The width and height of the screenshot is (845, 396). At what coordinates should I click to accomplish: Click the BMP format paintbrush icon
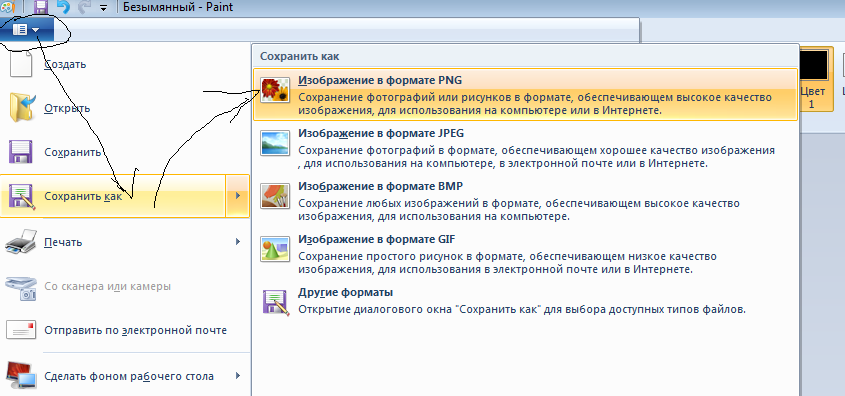(275, 196)
